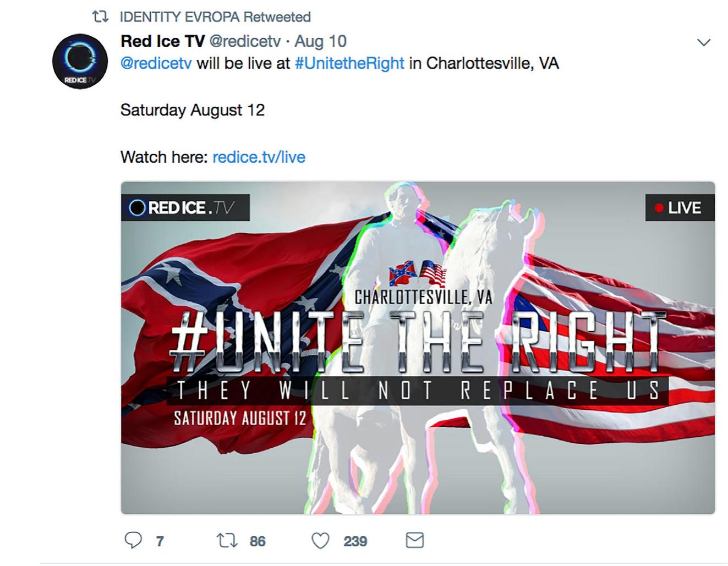This screenshot has height=566, width=728.
Task: Open IDENTITY EVROPA Retweeted link
Action: tap(215, 17)
